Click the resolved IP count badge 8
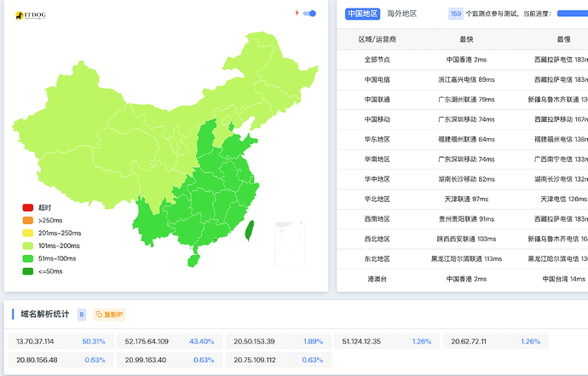Screen dimensions: 588x376 point(82,315)
